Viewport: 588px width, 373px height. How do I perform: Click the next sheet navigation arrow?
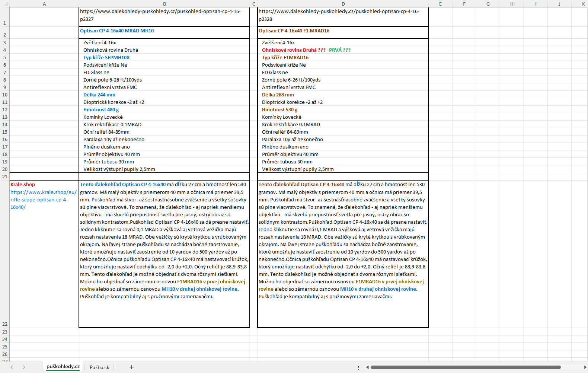click(x=24, y=367)
